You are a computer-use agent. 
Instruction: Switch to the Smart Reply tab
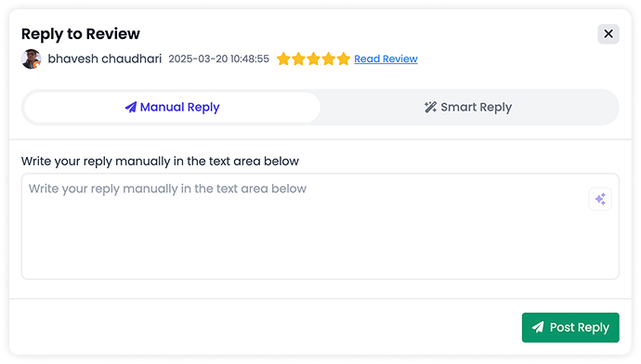click(x=469, y=107)
